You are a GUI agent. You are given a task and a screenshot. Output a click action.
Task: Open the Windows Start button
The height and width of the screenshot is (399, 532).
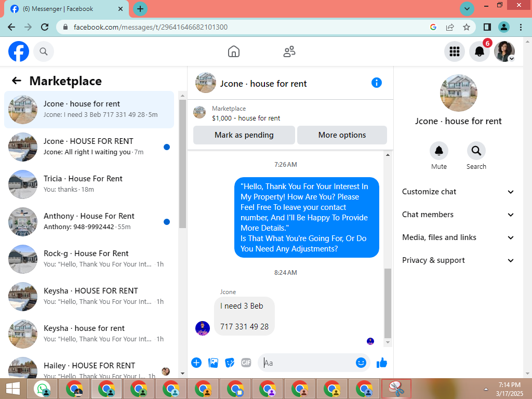13,389
